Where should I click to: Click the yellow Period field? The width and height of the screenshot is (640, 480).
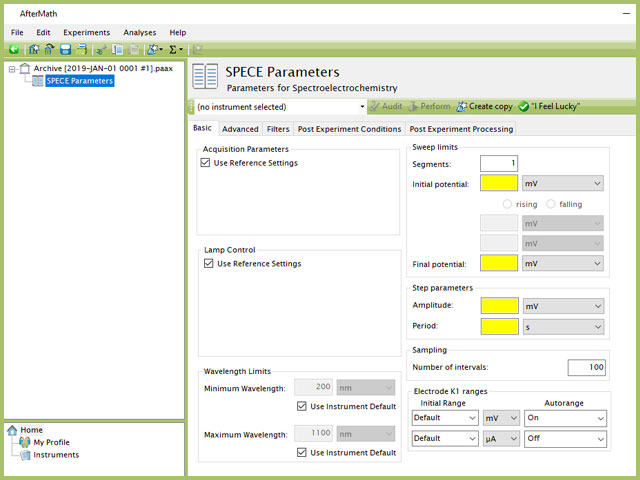coord(500,327)
